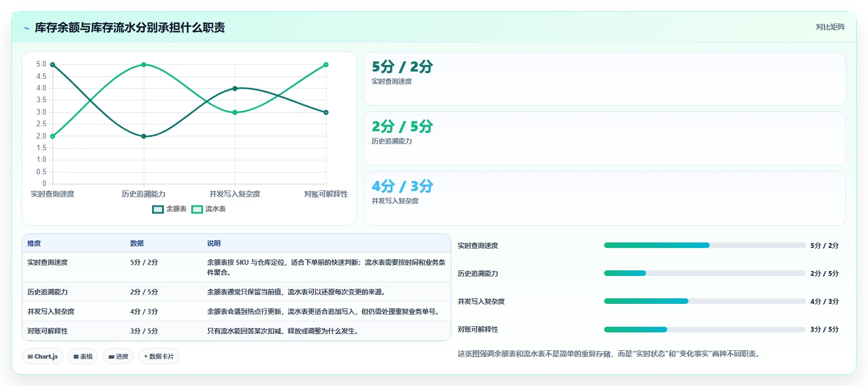The width and height of the screenshot is (868, 386).
Task: Click the footnote starting 这张图强调余额表和流水表
Action: click(x=608, y=354)
